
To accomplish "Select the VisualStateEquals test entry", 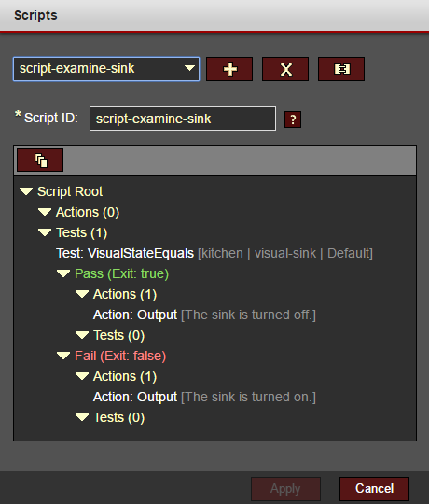I will coord(214,253).
